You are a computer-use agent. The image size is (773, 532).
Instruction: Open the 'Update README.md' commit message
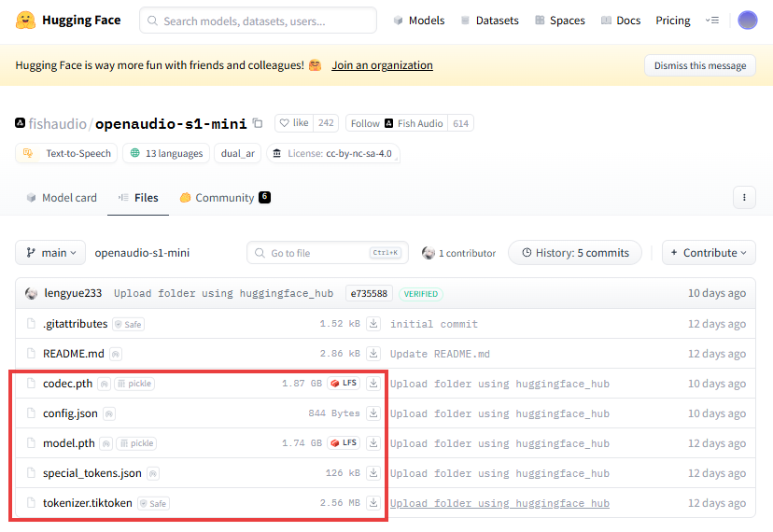[x=440, y=354]
